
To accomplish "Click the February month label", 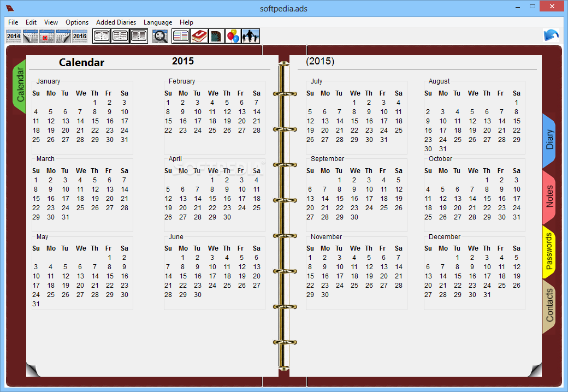I will 182,81.
